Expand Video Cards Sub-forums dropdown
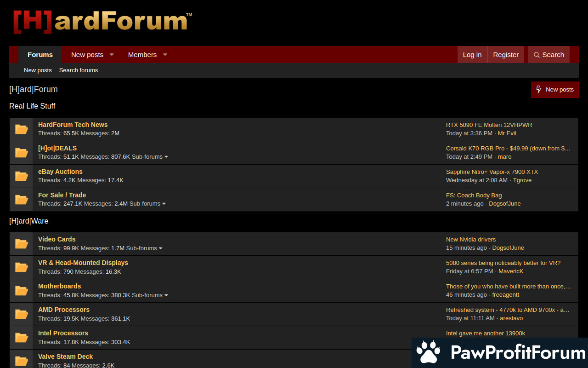 pyautogui.click(x=144, y=248)
